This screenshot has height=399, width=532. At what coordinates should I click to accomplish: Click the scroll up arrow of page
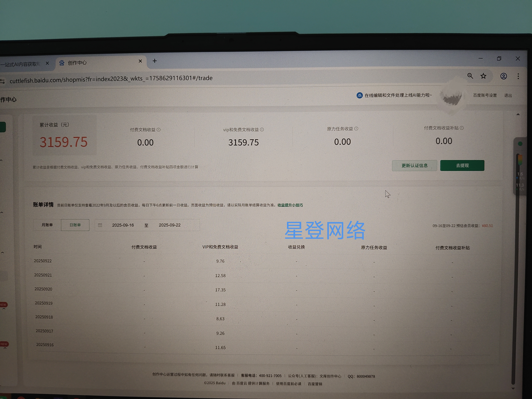point(518,114)
